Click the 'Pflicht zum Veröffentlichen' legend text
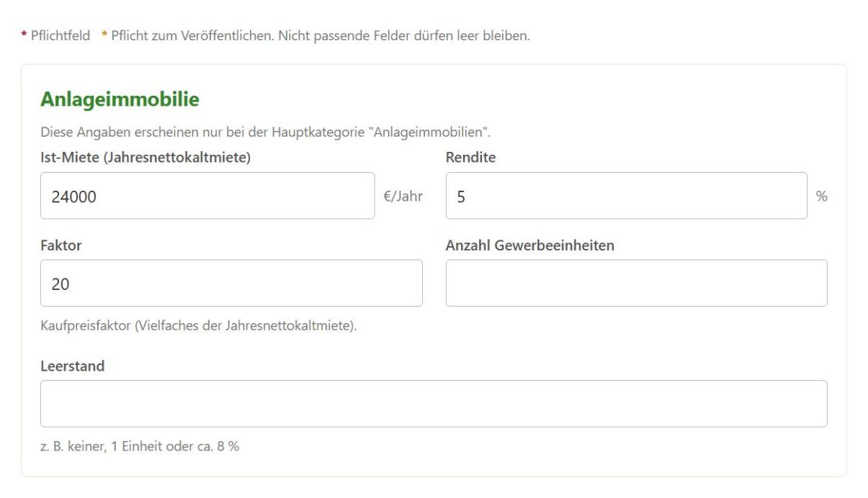This screenshot has height=498, width=868. [x=192, y=36]
